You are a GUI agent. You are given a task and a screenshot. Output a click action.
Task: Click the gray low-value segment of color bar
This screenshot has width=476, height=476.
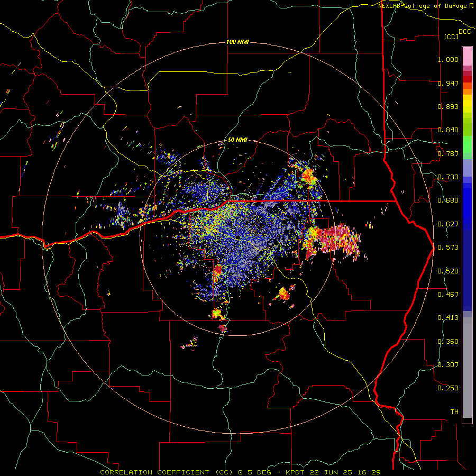[467, 368]
